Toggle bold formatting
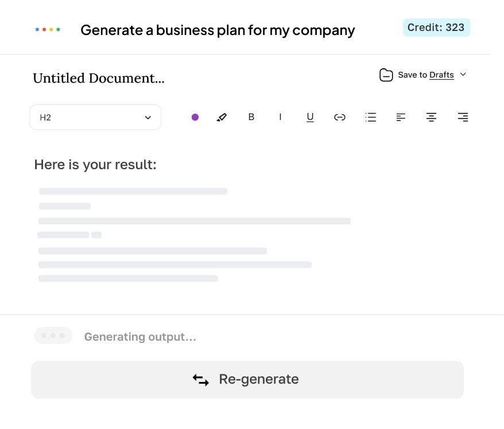This screenshot has width=504, height=429. click(251, 117)
